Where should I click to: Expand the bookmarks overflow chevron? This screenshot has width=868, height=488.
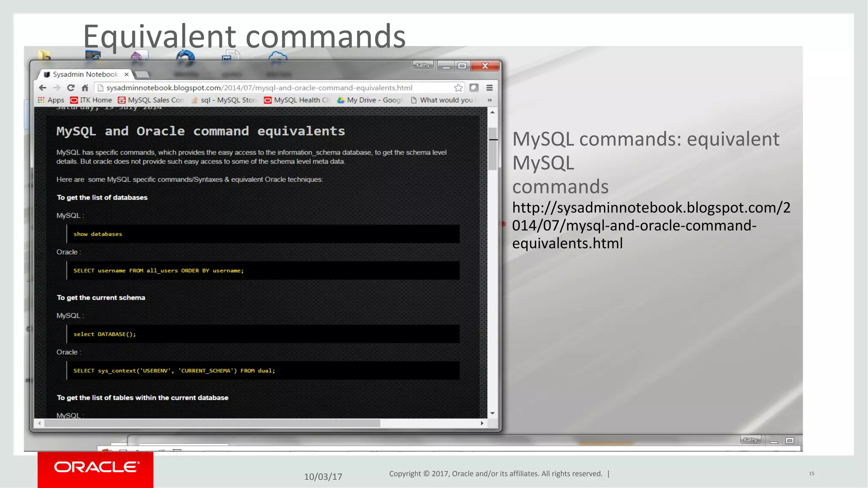pos(490,100)
